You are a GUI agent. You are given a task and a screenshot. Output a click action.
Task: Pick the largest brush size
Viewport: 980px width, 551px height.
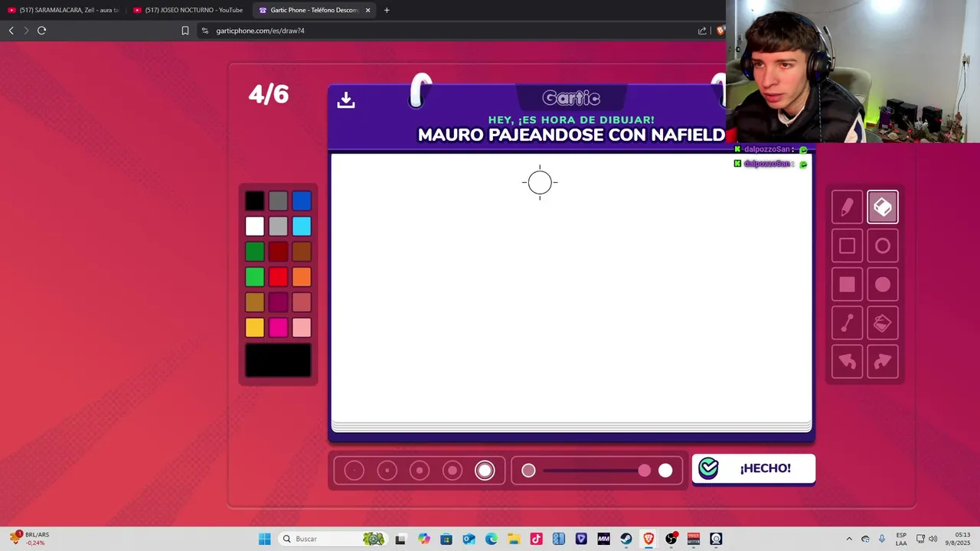485,471
